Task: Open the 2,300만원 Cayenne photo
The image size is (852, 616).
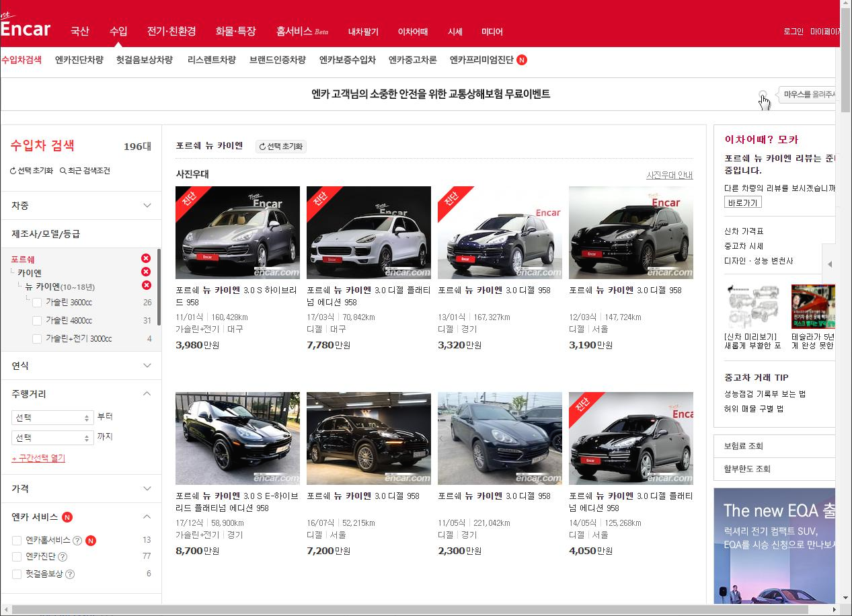Action: point(500,438)
